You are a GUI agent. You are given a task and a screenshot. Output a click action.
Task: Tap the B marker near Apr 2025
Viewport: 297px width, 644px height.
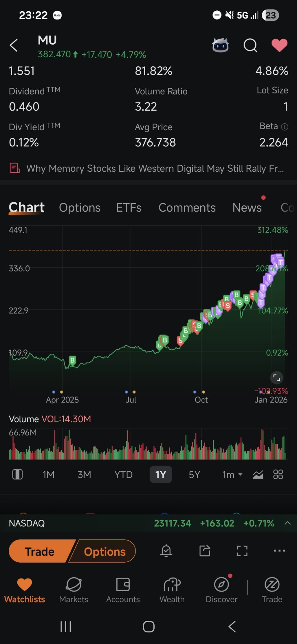72,360
